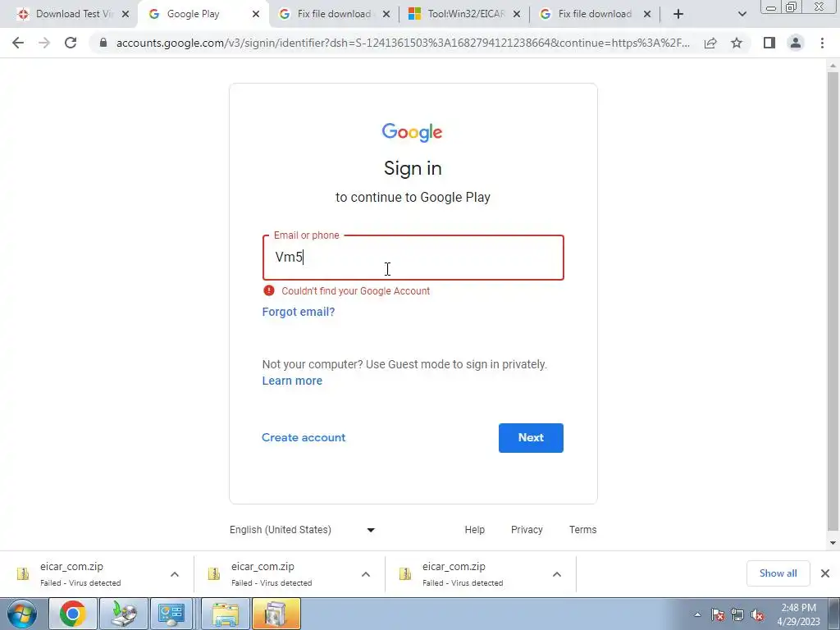Click the Chrome taskbar icon
Screen dimensions: 840x630
coord(73,614)
